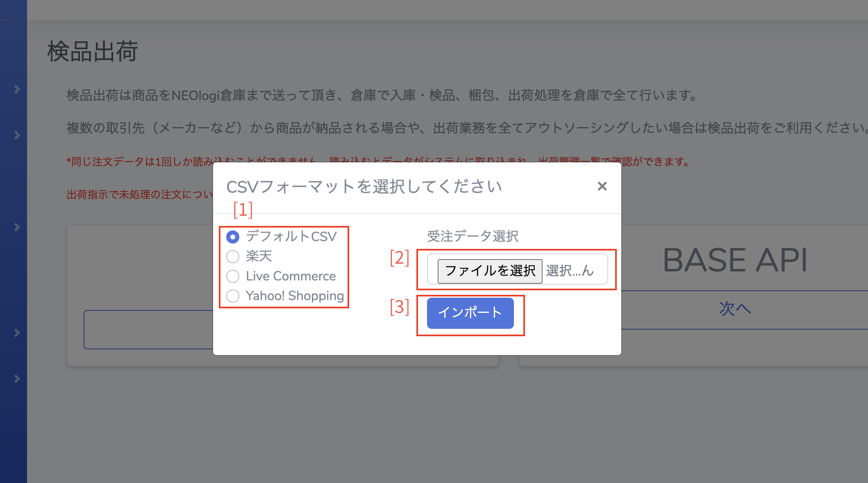The height and width of the screenshot is (483, 868).
Task: Select the デフォルトCSV radio option
Action: 233,237
